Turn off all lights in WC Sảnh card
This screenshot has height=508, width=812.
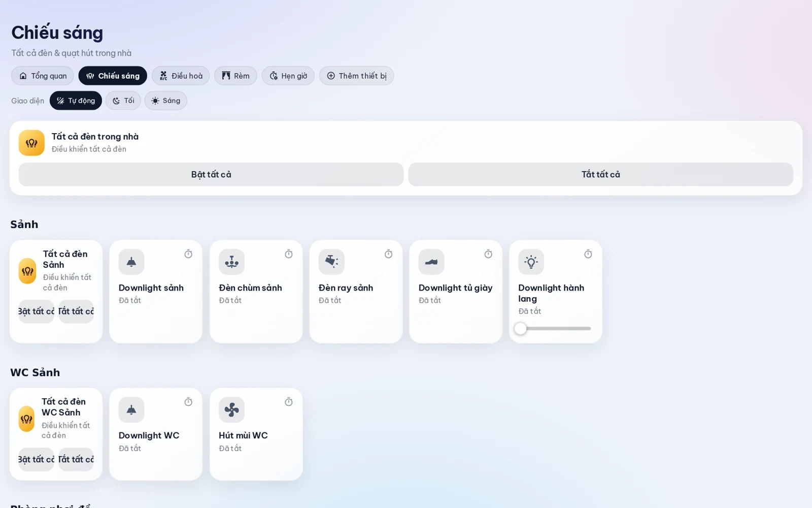click(x=76, y=459)
